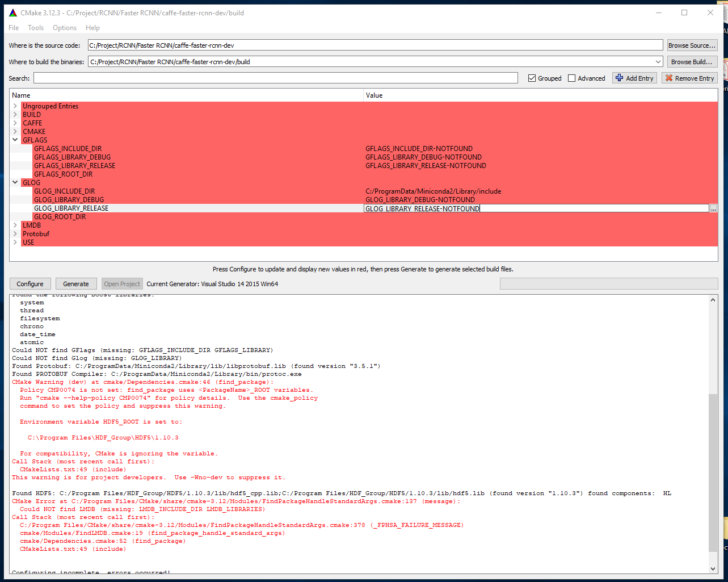Click the ellipsis browse button for GLOG_LIBRARY_RELEASE
Image resolution: width=728 pixels, height=582 pixels.
(x=713, y=208)
